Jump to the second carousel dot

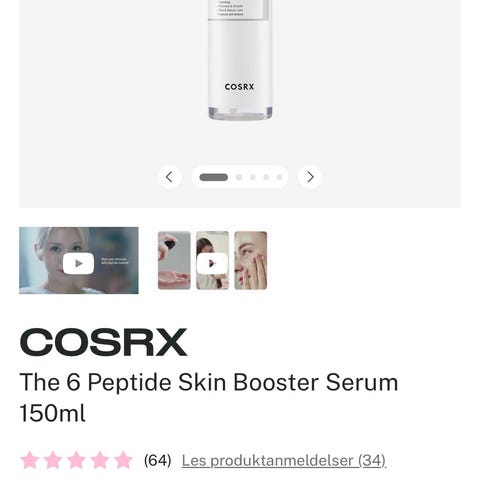tap(239, 177)
